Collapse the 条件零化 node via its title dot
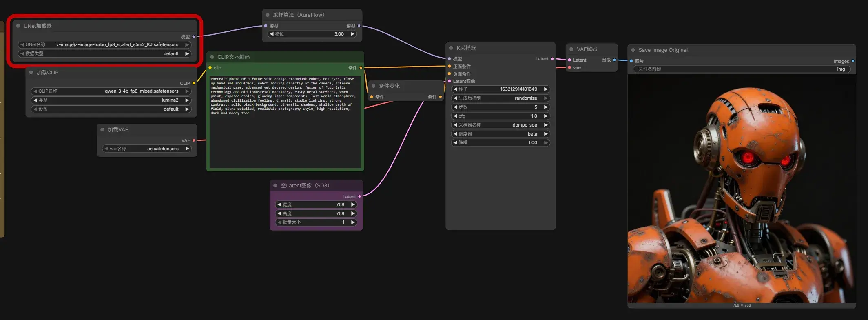Viewport: 868px width, 320px height. (374, 86)
